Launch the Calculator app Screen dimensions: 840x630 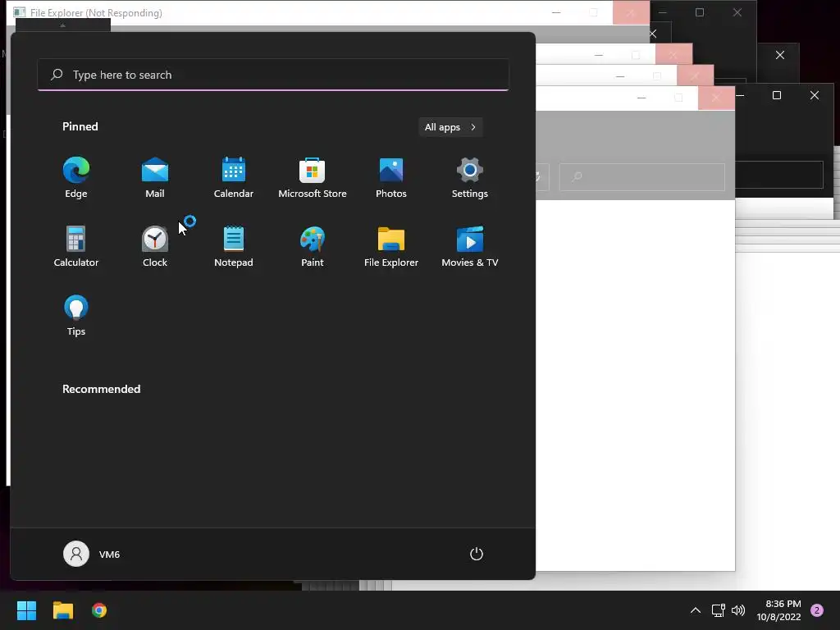pos(76,246)
